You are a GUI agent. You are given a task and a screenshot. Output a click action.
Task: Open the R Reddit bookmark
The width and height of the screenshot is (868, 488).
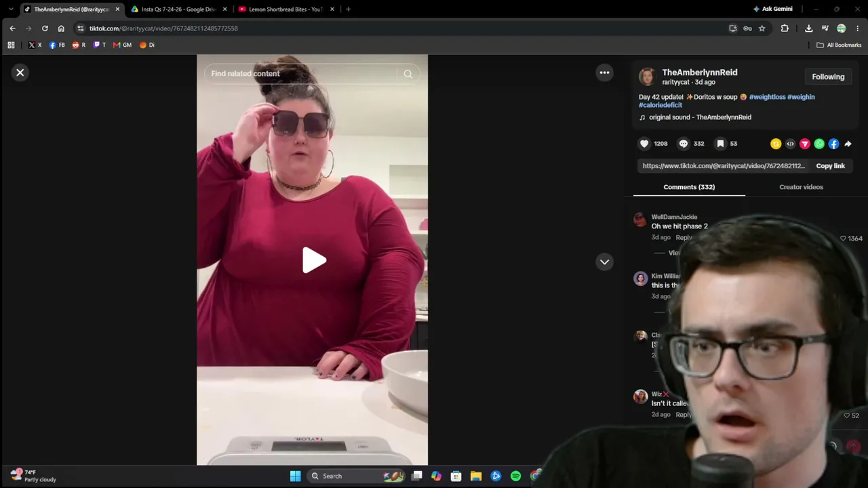pos(79,45)
